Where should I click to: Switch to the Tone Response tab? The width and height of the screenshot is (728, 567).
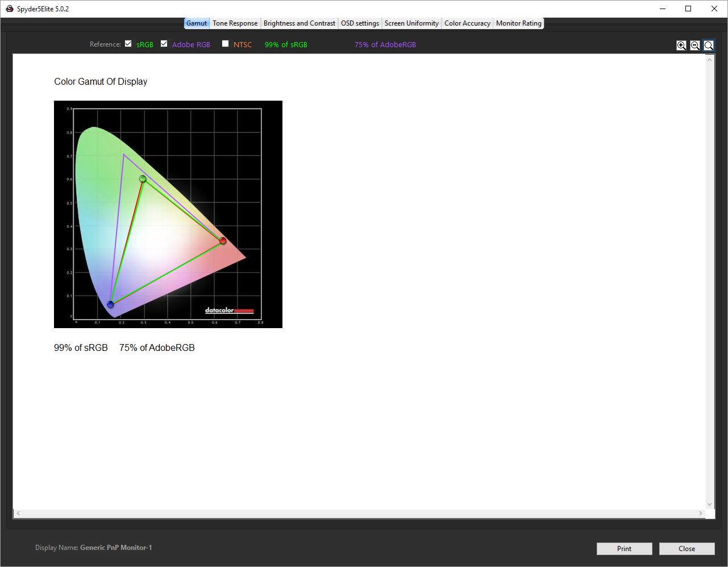click(x=235, y=23)
